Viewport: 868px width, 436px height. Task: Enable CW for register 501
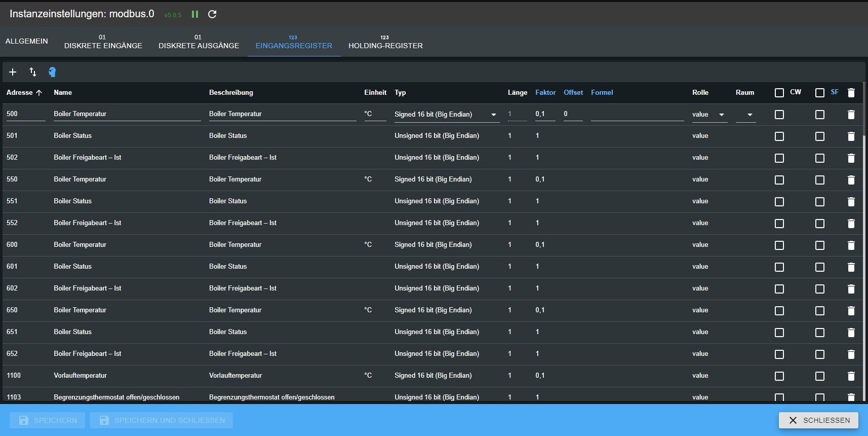point(779,136)
